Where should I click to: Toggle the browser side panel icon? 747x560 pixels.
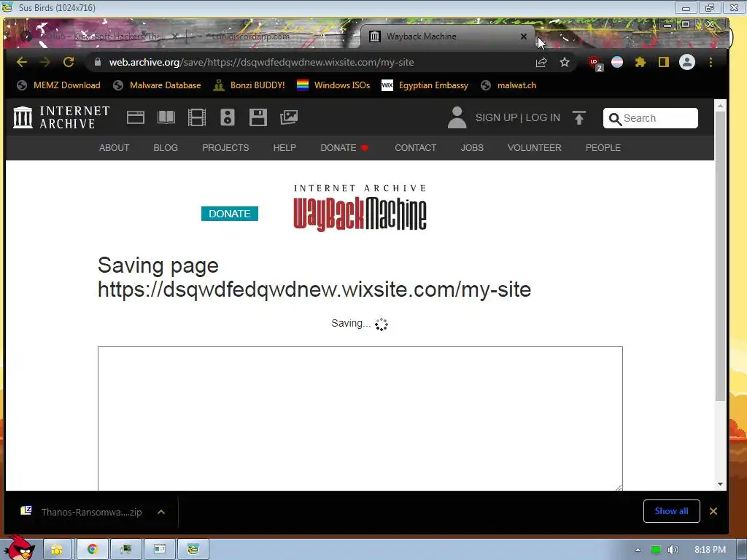pos(664,63)
